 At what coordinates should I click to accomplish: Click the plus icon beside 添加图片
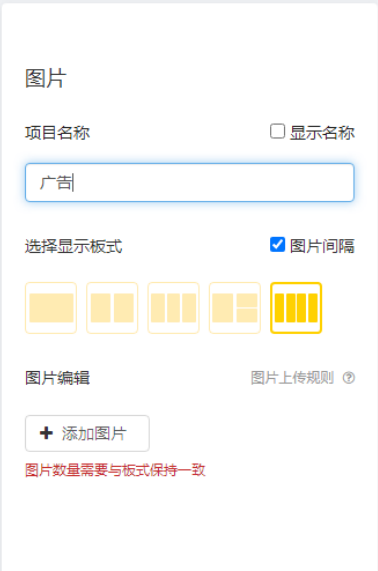tap(46, 433)
